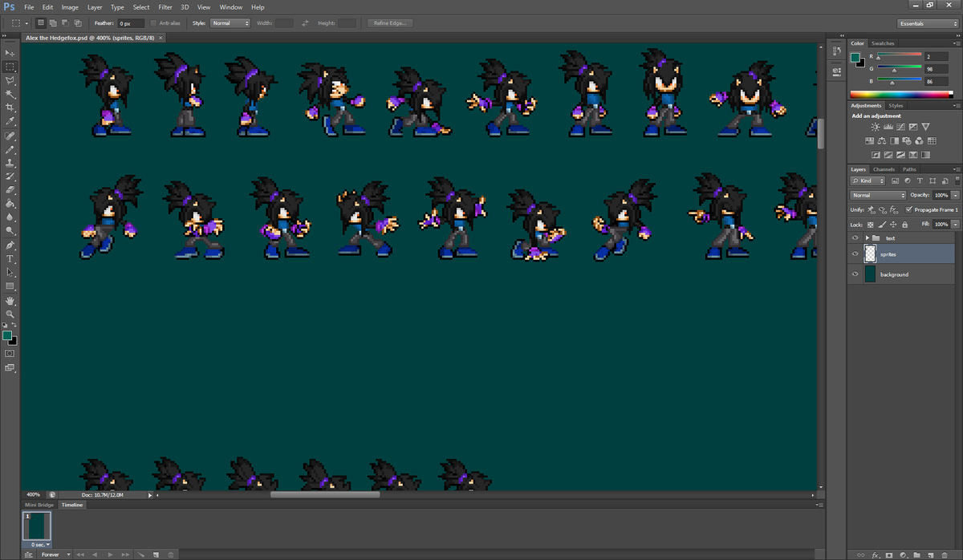Add a Brightness/Contrast adjustment
Screen dimensions: 963x560
point(876,127)
